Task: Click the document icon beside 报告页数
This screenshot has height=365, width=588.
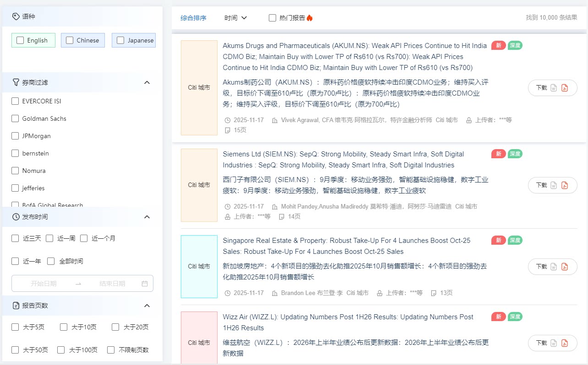Action: tap(16, 306)
